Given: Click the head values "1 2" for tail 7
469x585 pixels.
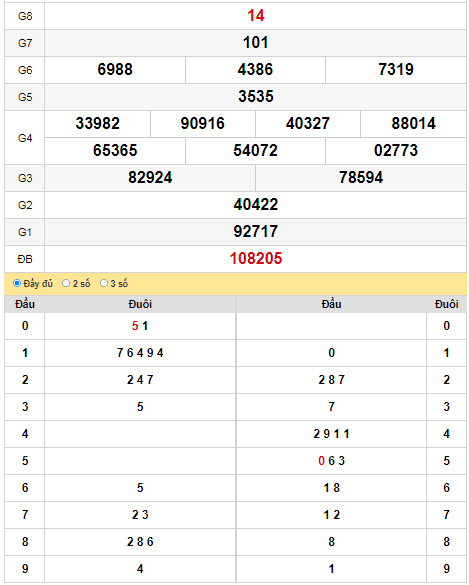Looking at the screenshot, I should pos(331,514).
